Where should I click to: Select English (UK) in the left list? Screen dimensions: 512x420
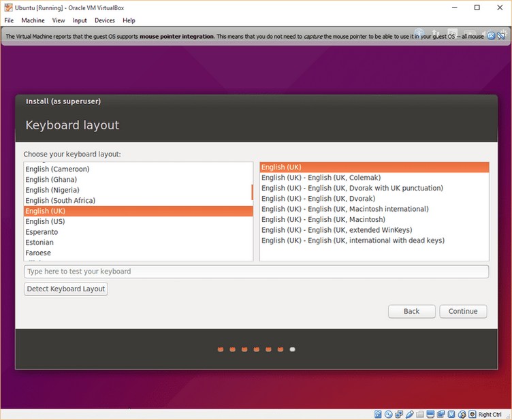(x=138, y=211)
